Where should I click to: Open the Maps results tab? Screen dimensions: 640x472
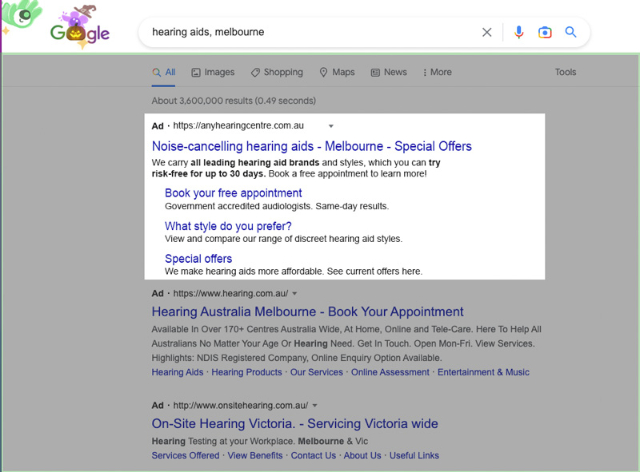tap(337, 72)
